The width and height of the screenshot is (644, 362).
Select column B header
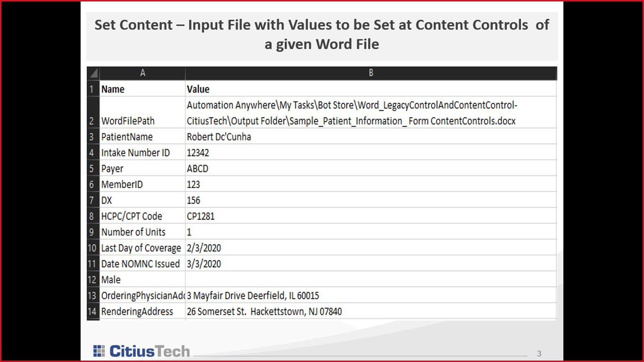tap(371, 73)
